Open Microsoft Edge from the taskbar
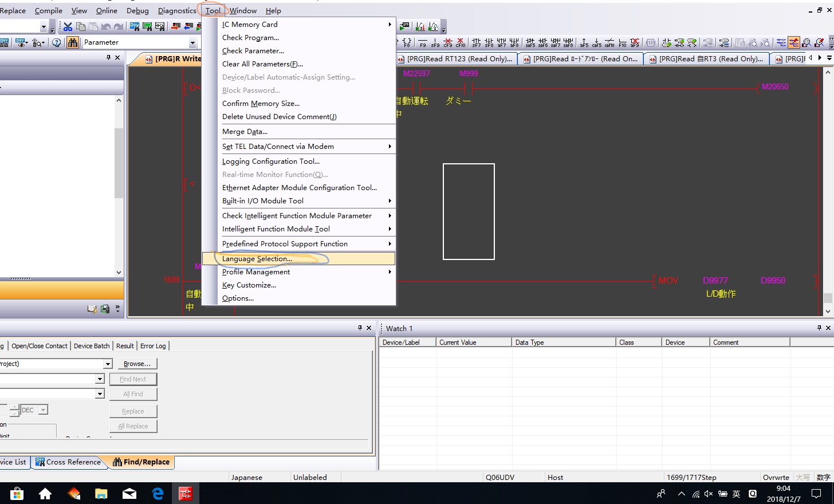 158,493
